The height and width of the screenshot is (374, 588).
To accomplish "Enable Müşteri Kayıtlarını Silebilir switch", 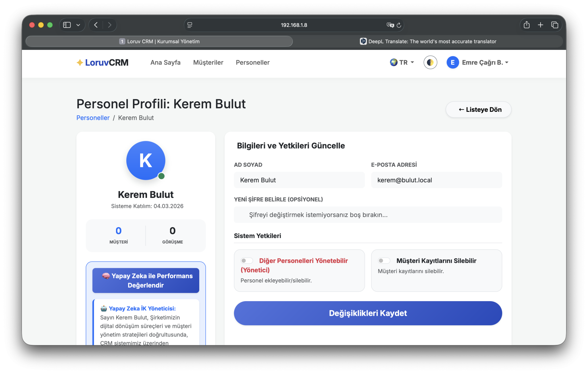I will click(x=384, y=261).
